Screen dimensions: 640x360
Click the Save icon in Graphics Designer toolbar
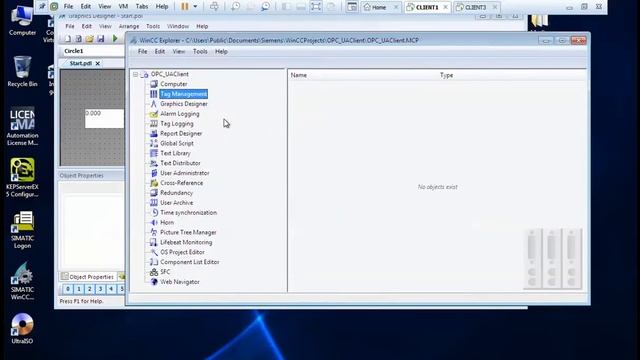pyautogui.click(x=100, y=39)
